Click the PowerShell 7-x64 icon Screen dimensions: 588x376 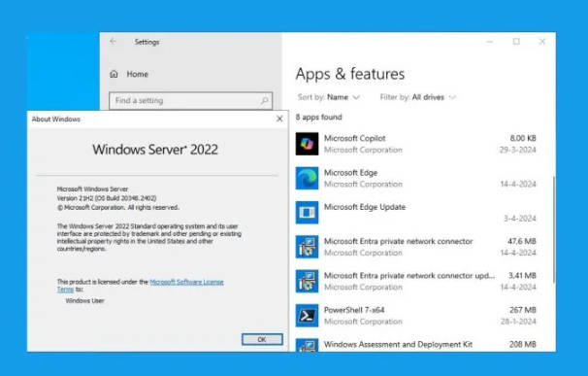307,316
